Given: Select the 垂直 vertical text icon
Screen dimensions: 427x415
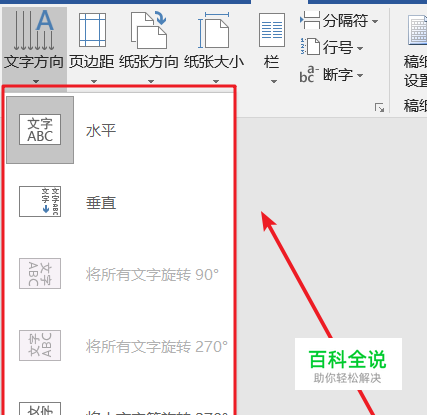Looking at the screenshot, I should (40, 201).
